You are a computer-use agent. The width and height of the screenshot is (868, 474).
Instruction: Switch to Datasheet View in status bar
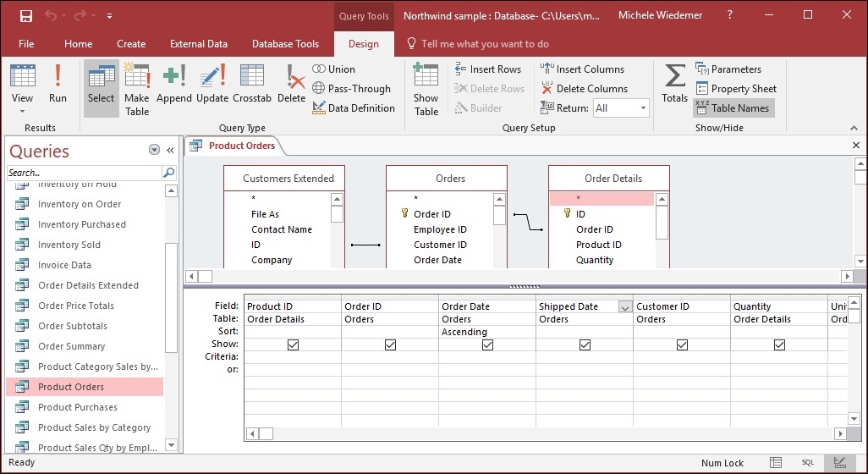point(776,462)
